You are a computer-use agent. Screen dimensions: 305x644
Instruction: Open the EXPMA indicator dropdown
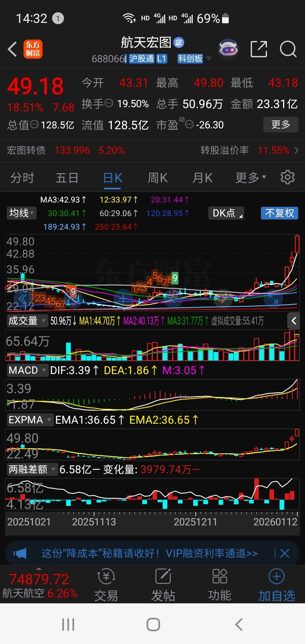(x=29, y=420)
